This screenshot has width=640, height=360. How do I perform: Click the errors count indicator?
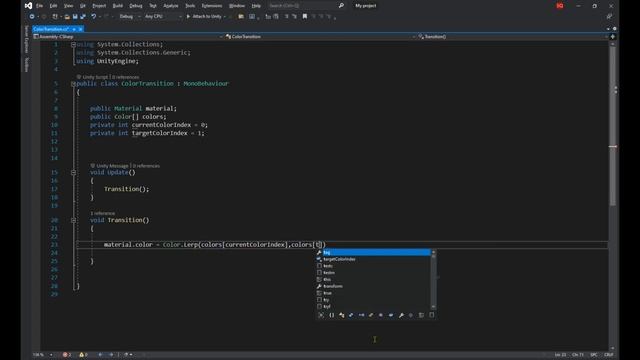point(67,355)
